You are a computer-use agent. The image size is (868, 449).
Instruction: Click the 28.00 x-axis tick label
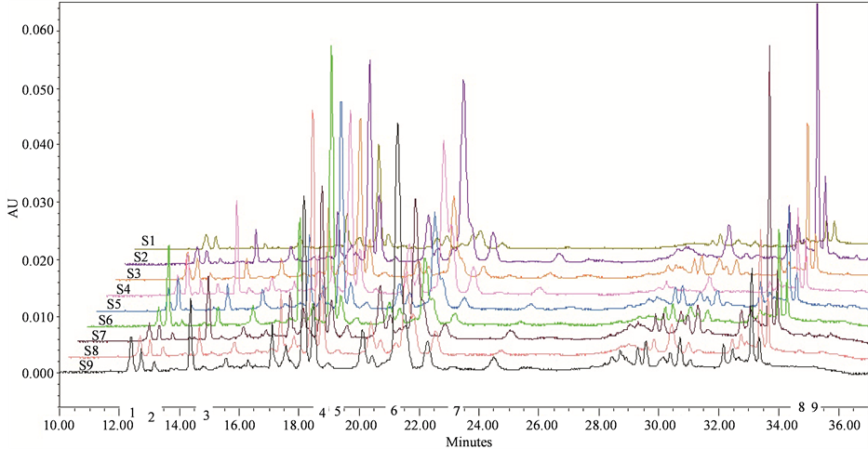pyautogui.click(x=599, y=426)
